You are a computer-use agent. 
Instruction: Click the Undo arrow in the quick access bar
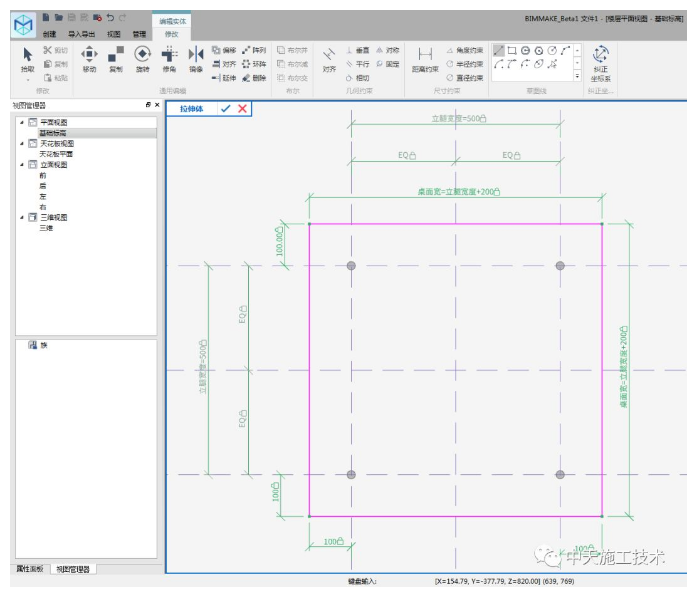coord(110,17)
